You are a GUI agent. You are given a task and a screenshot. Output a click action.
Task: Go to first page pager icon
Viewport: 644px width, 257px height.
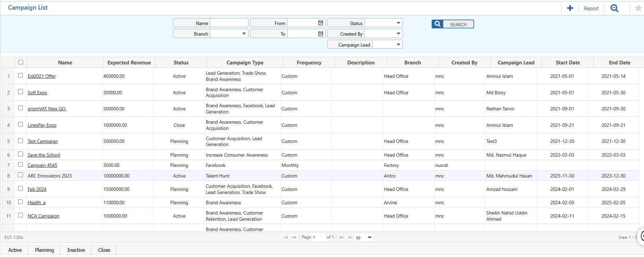pos(286,237)
